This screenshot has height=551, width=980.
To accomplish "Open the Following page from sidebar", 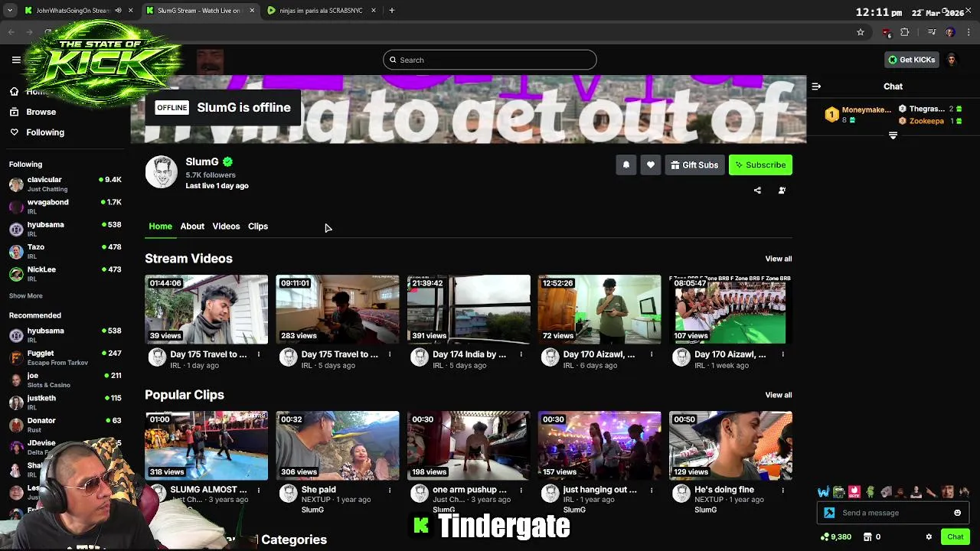I will point(37,132).
